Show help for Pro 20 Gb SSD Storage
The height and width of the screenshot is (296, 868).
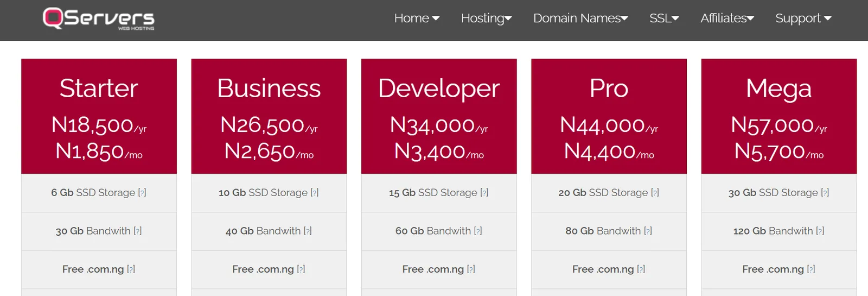pos(655,193)
